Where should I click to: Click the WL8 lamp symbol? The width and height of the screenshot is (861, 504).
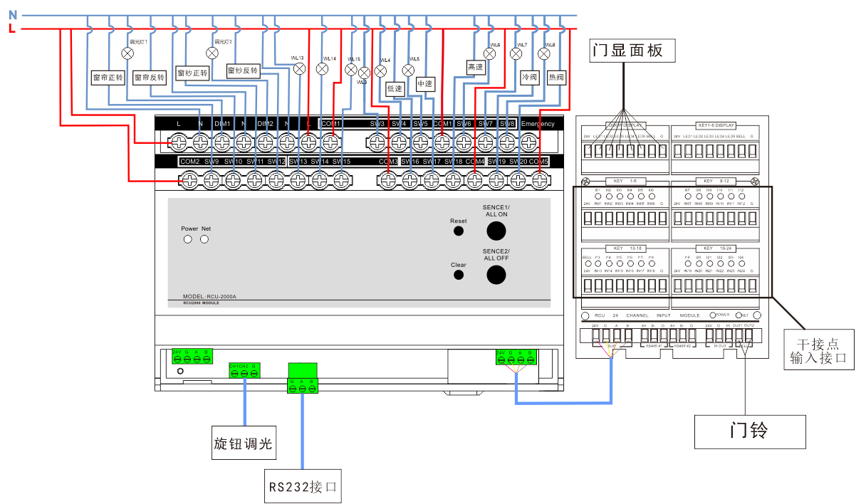point(544,53)
